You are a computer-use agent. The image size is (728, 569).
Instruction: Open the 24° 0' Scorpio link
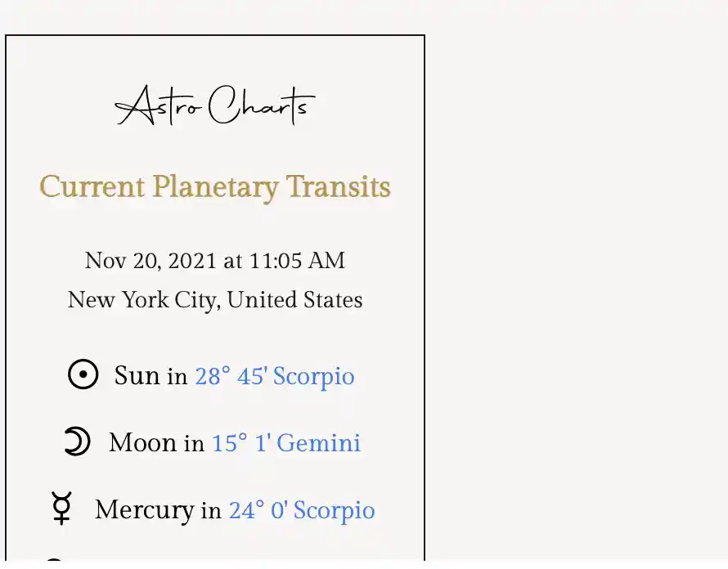pyautogui.click(x=302, y=510)
